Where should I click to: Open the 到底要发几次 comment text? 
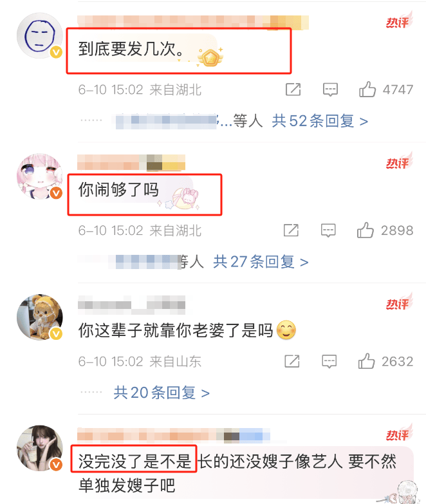pos(131,49)
